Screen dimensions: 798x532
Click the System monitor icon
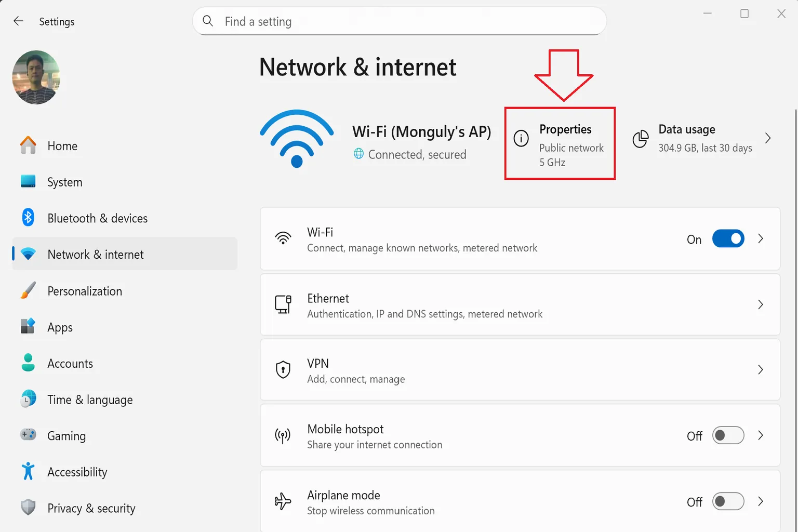[x=28, y=181]
